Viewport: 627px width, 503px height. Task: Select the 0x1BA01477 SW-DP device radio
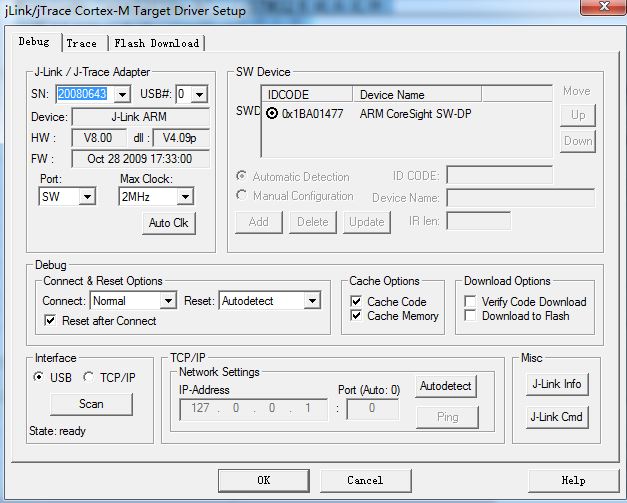(x=272, y=114)
